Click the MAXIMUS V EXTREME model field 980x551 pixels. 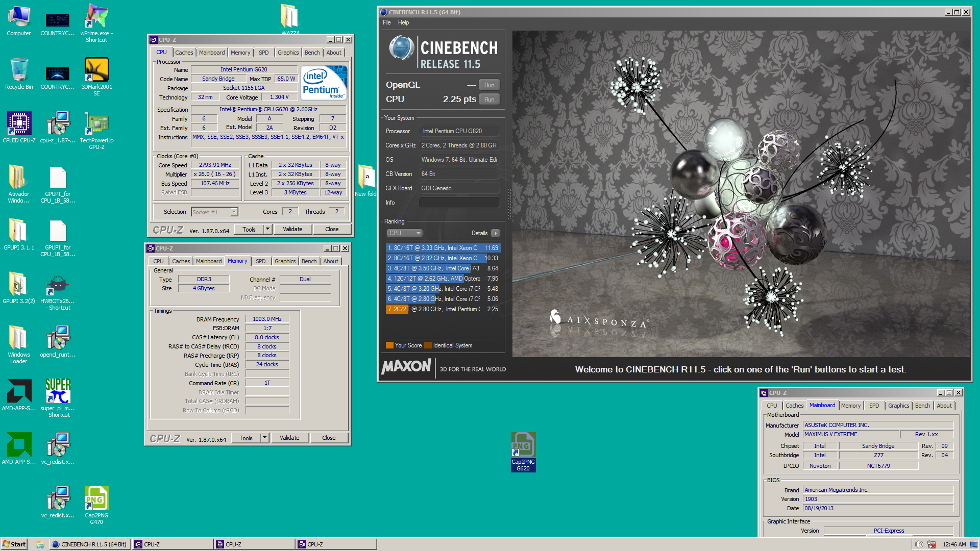click(850, 434)
